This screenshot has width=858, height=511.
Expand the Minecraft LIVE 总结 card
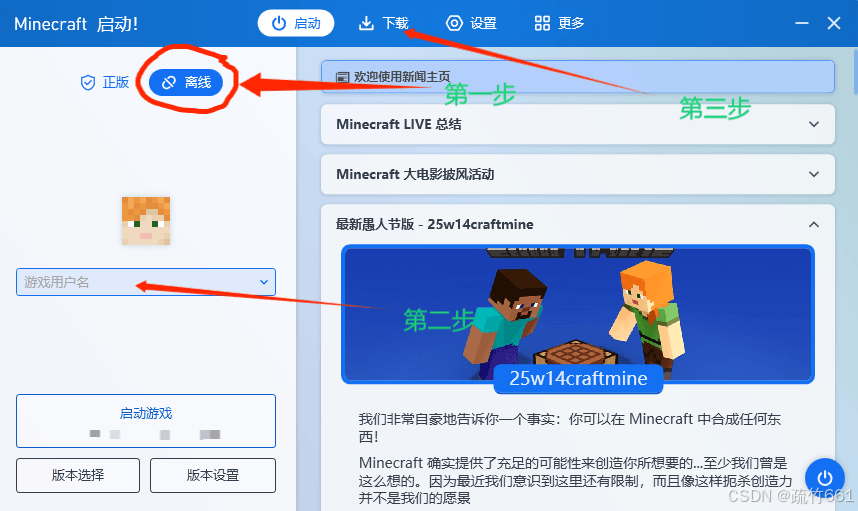click(577, 124)
